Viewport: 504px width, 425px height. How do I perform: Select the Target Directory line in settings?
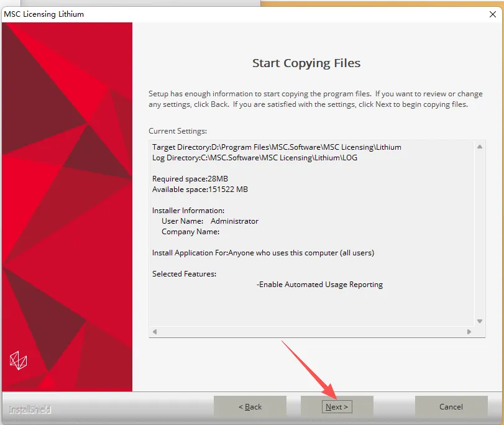277,147
